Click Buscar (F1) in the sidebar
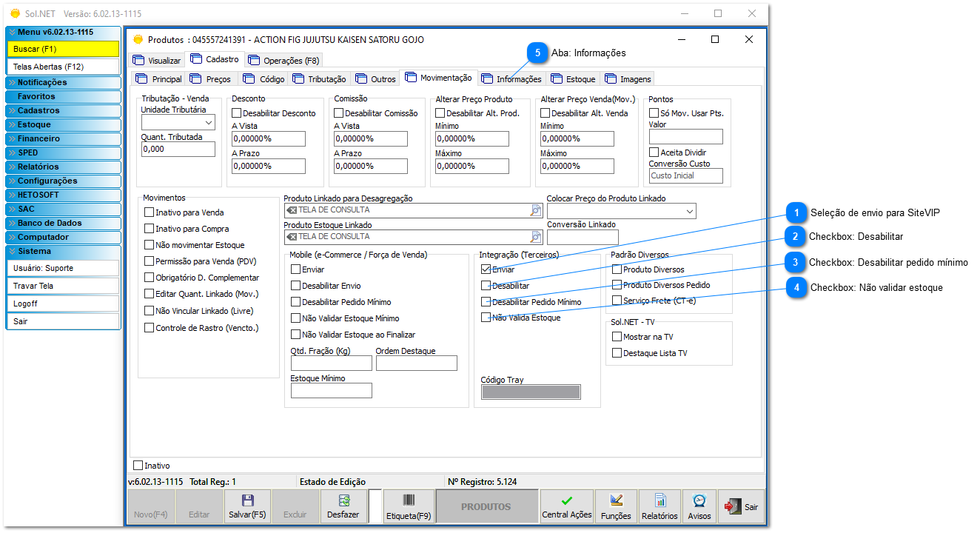Screen dimensions: 980x533 (x=63, y=50)
